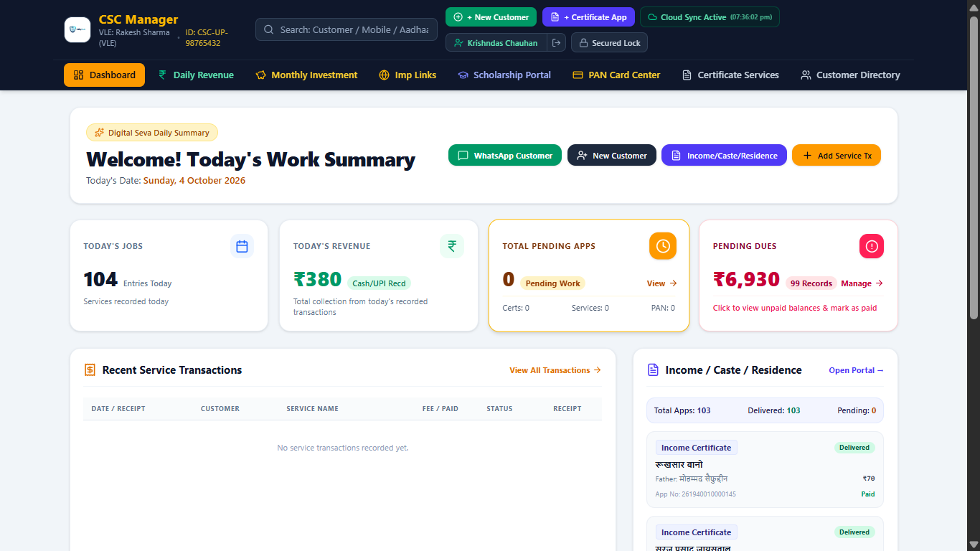Click the Secured Lock button
The width and height of the screenshot is (980, 551).
coord(609,43)
